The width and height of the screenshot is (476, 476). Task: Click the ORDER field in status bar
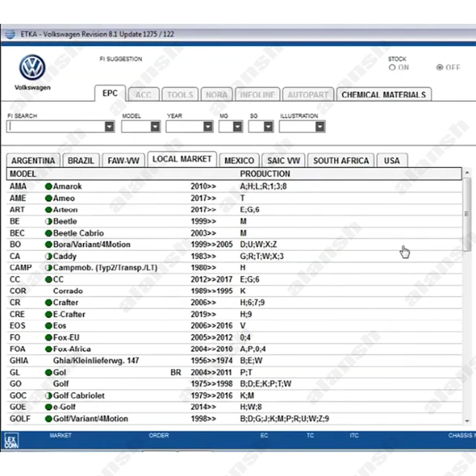[158, 435]
